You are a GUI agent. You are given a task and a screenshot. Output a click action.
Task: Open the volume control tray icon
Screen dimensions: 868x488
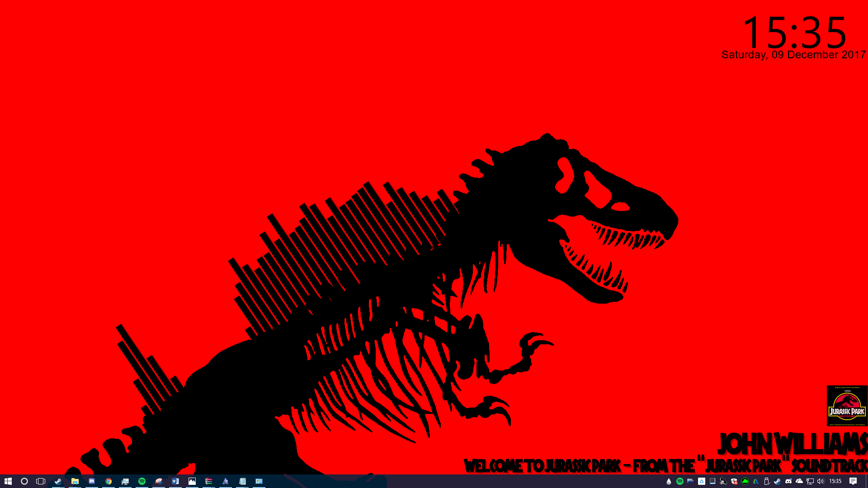(821, 481)
